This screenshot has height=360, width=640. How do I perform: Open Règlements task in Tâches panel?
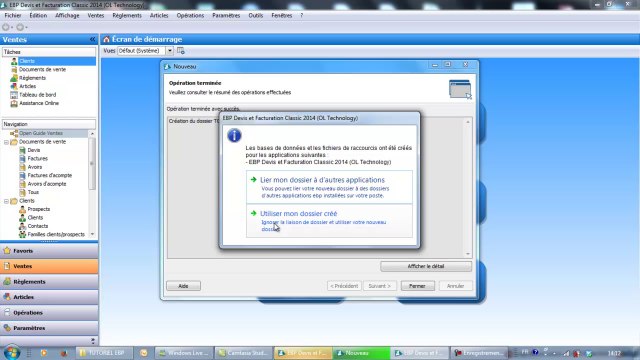tap(32, 78)
